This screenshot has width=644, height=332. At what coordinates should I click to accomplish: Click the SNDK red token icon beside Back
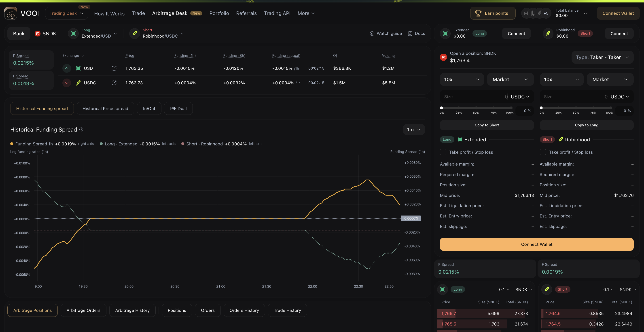(x=38, y=34)
